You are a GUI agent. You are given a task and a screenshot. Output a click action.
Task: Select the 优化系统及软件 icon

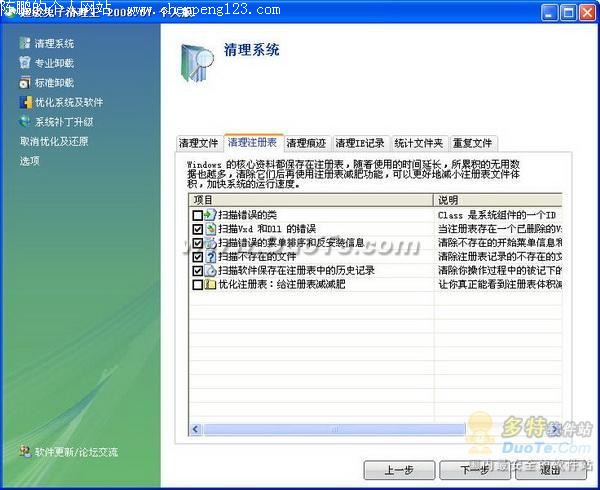click(25, 102)
